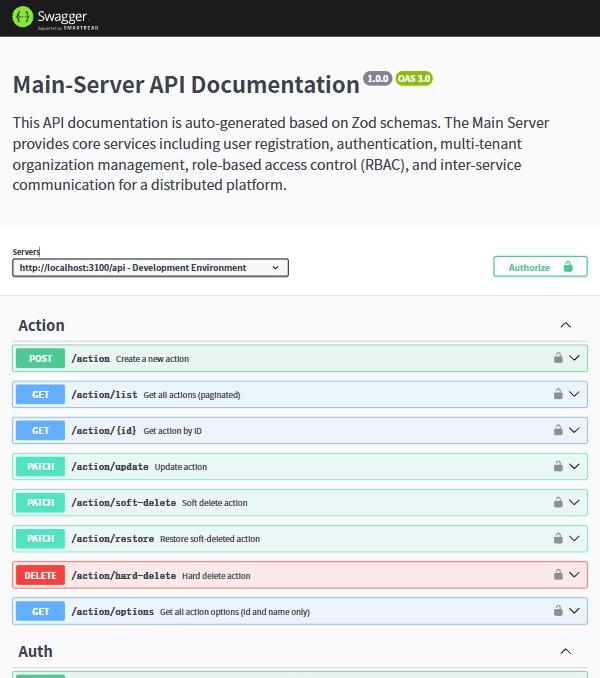The width and height of the screenshot is (600, 678).
Task: Click lock icon on /action/soft-delete row
Action: click(558, 502)
